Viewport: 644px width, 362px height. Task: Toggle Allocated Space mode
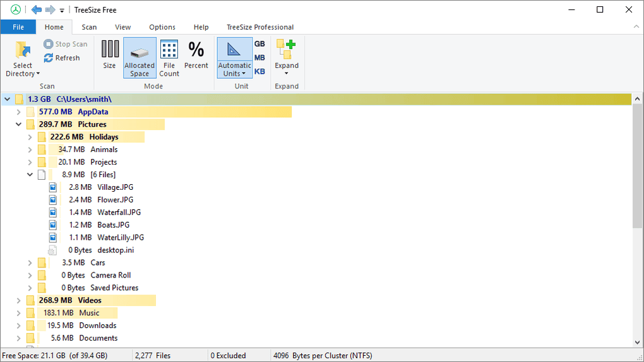tap(140, 58)
